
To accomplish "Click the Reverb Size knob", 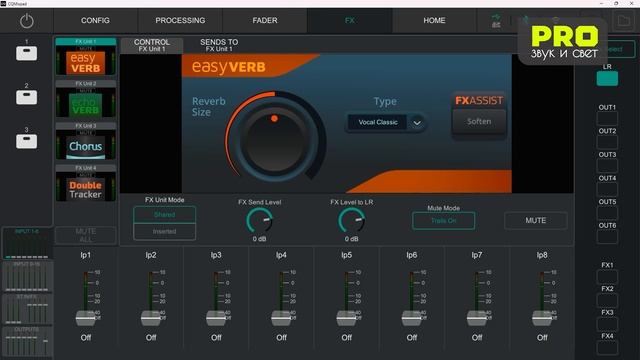I will click(x=274, y=139).
